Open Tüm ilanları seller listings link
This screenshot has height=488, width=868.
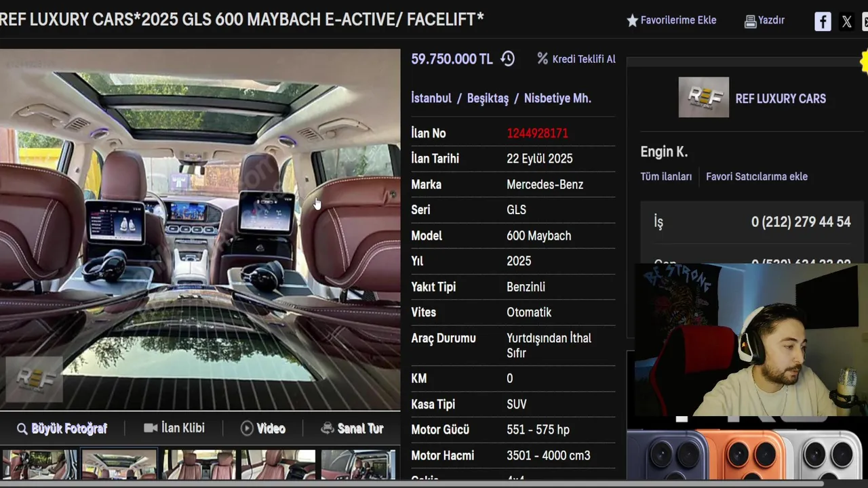coord(666,176)
